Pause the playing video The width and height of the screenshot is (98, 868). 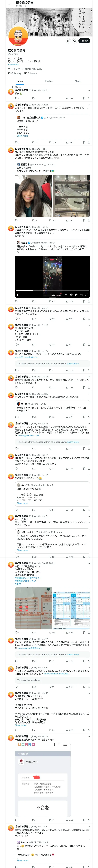click(18, 295)
